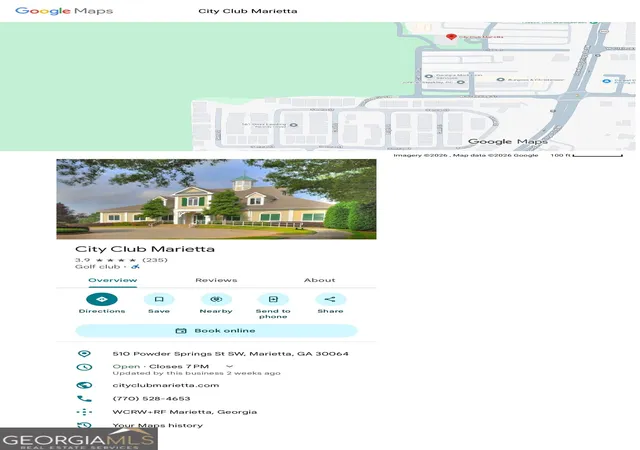Open the About tab
This screenshot has width=640, height=450.
click(320, 280)
